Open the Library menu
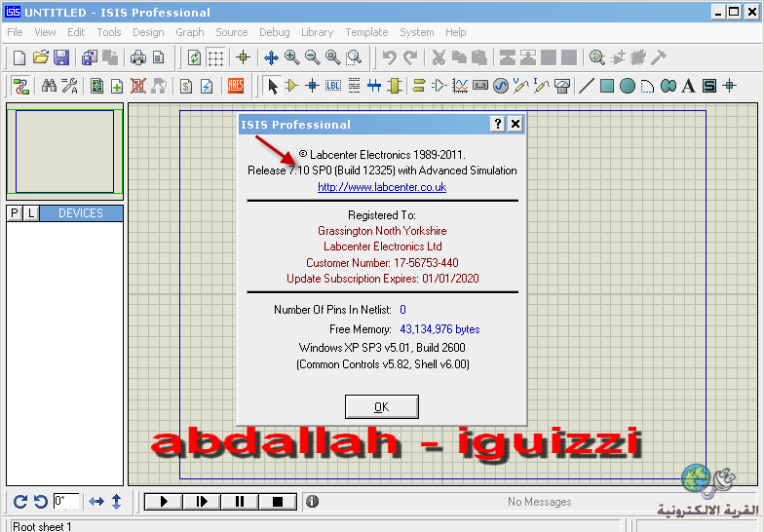Screen dimensions: 764x532 (318, 32)
